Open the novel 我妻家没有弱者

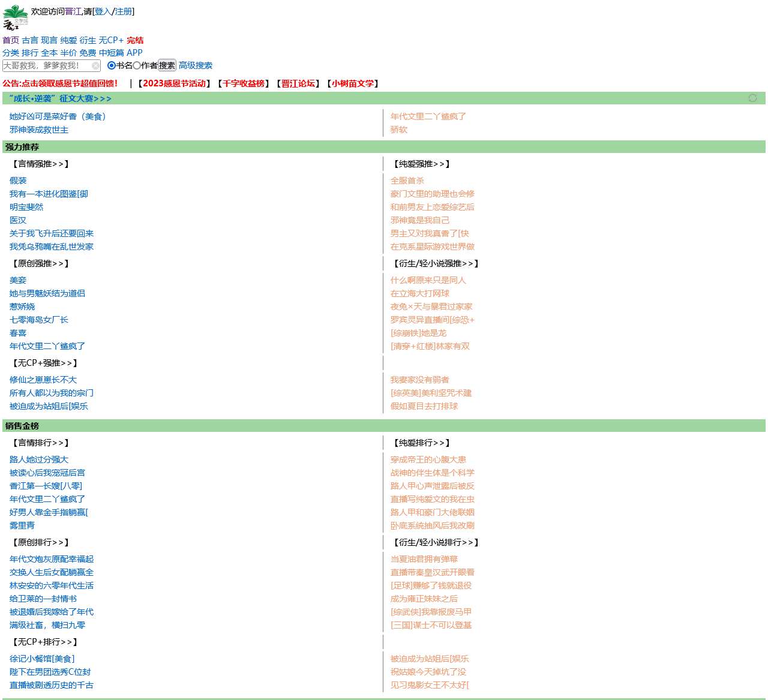click(x=420, y=380)
